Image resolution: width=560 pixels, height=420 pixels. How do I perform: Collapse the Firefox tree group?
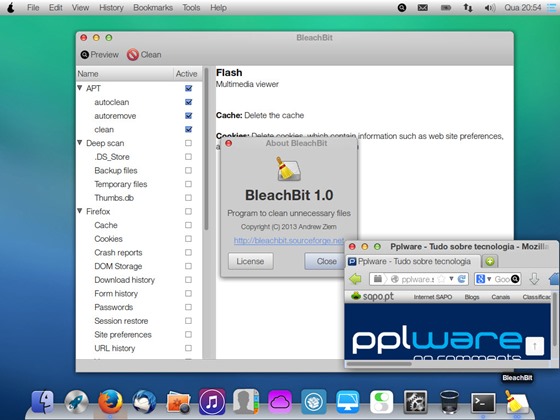(80, 211)
